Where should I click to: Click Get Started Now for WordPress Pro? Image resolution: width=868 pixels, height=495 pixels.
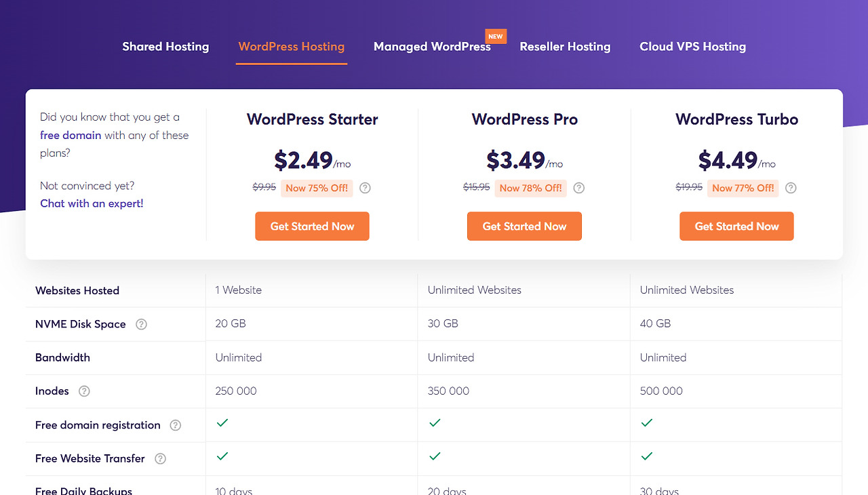524,226
